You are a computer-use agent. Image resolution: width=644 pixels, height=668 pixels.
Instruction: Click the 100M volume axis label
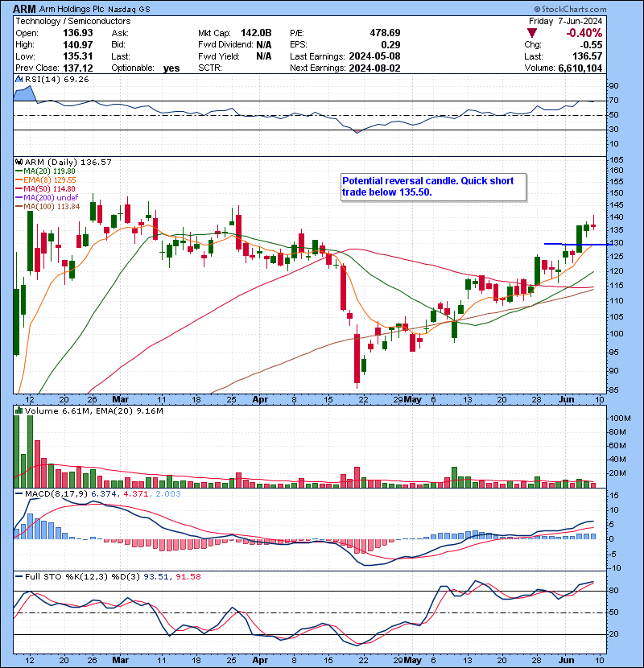pos(620,419)
